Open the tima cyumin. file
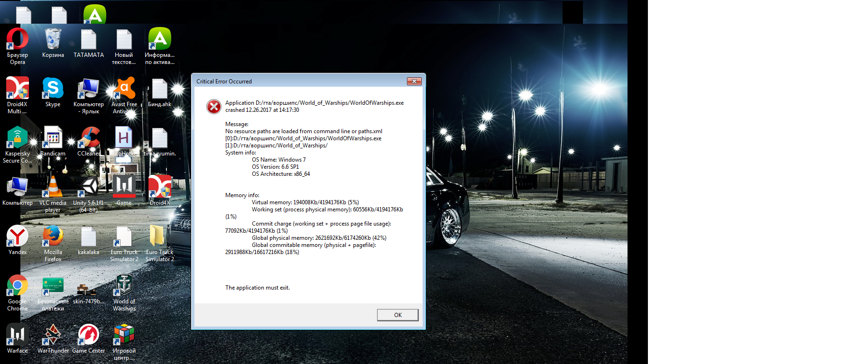This screenshot has width=868, height=364. coord(160,138)
